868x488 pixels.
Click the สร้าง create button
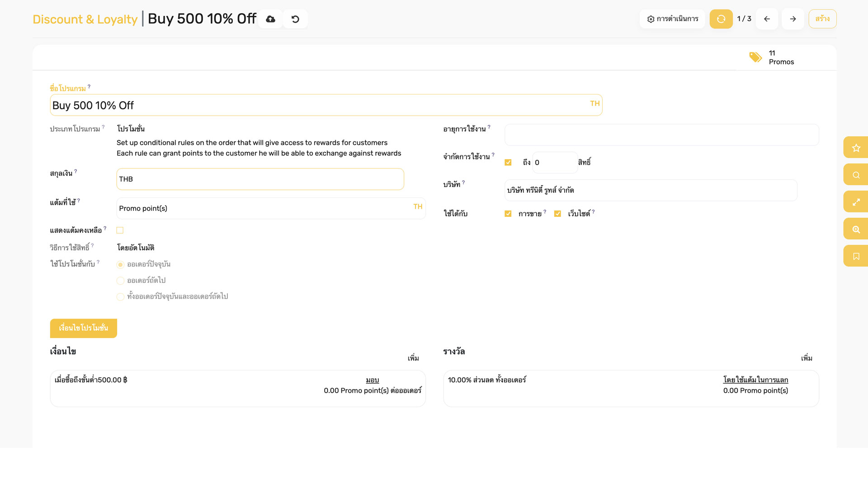pos(822,19)
